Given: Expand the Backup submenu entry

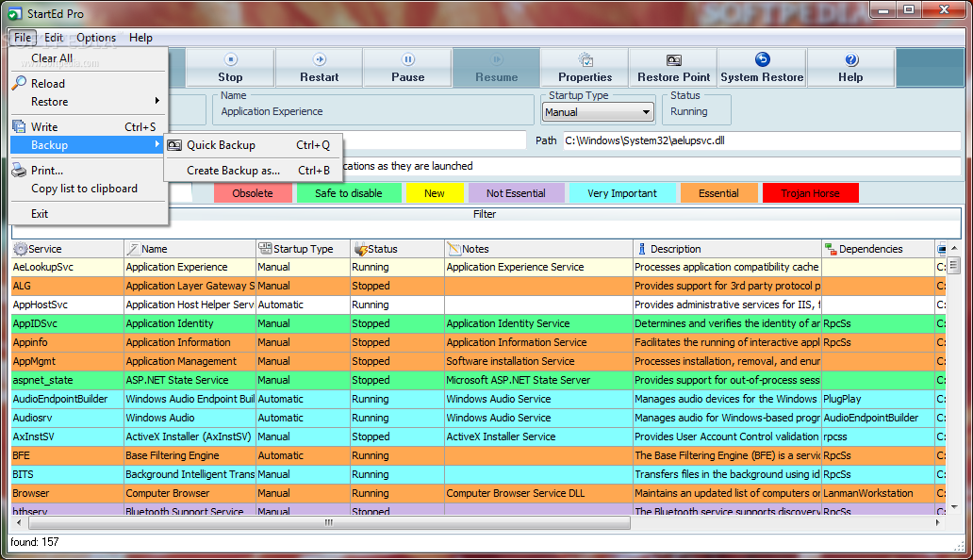Looking at the screenshot, I should tap(89, 145).
